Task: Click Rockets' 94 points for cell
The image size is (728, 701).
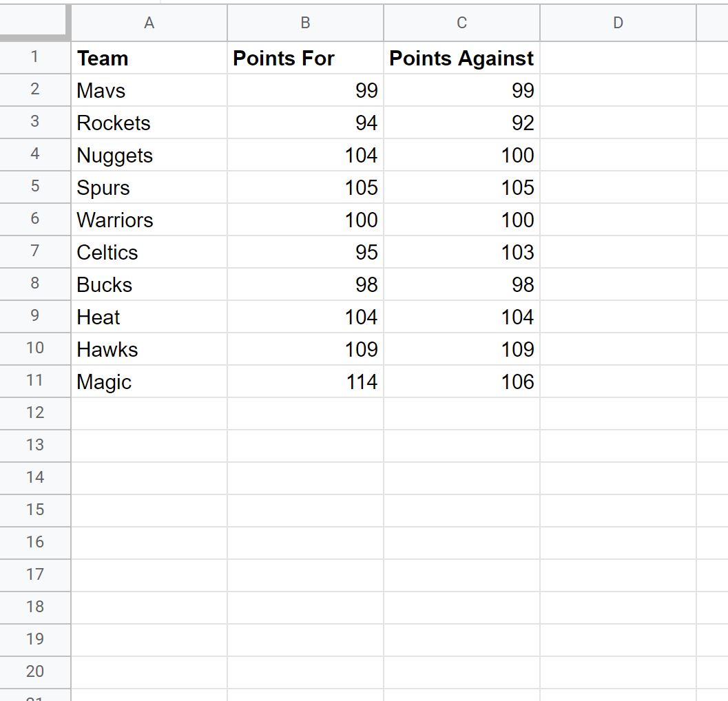Action: pos(306,123)
